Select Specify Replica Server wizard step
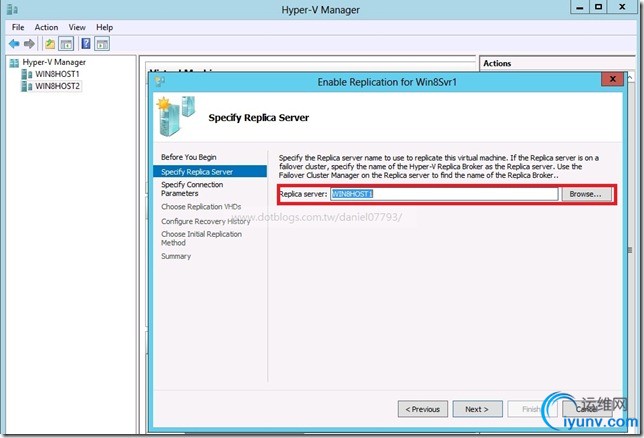Viewport: 644px width, 438px height. click(x=210, y=171)
